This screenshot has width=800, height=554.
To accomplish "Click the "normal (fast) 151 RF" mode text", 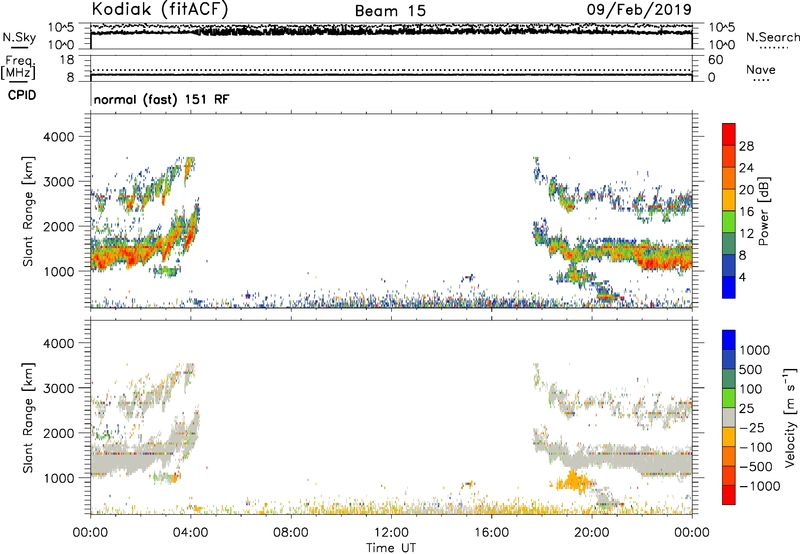I will click(x=161, y=99).
